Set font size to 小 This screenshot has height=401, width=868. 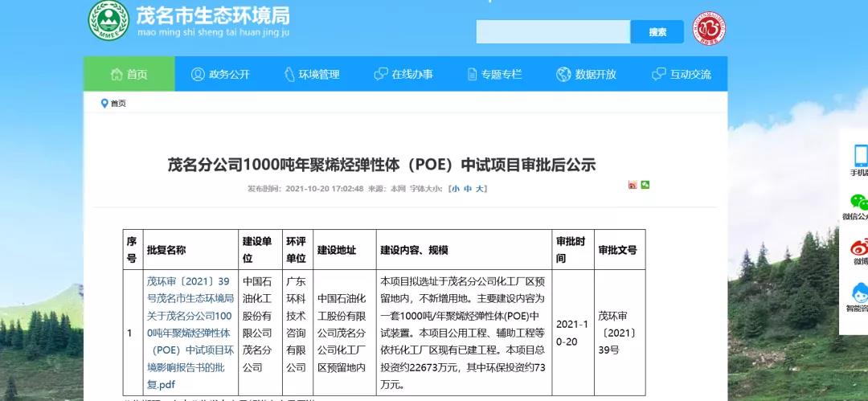pyautogui.click(x=455, y=188)
